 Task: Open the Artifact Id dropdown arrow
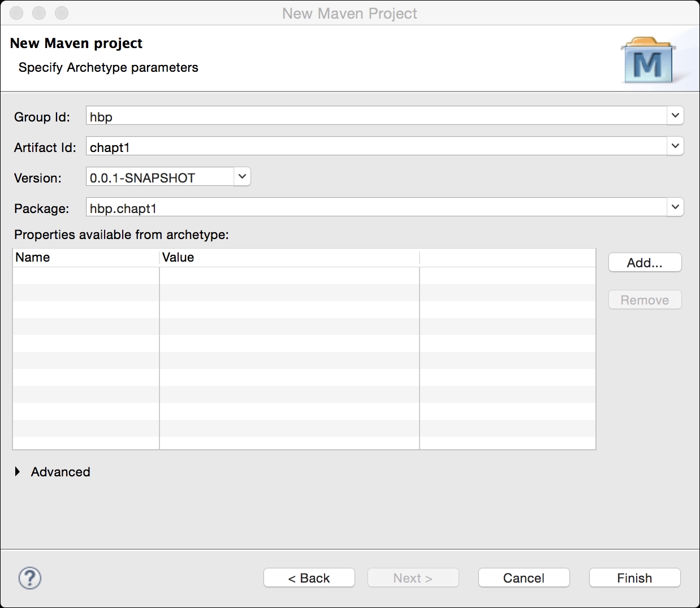675,146
